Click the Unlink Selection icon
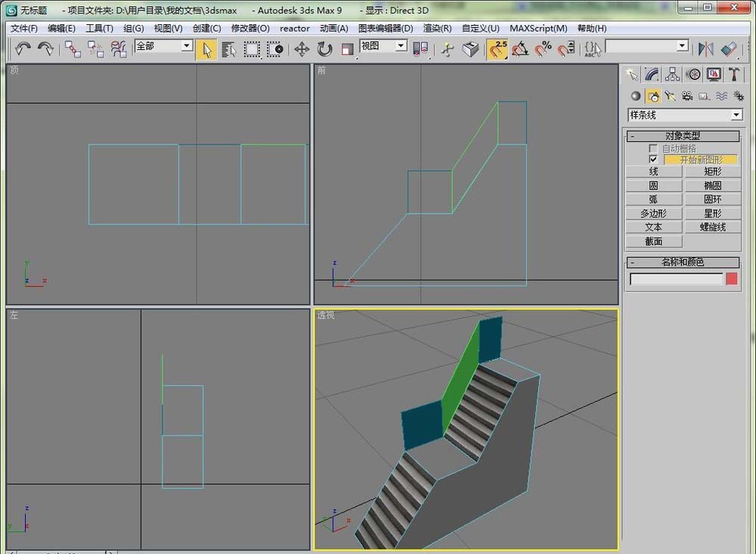The width and height of the screenshot is (756, 554). tap(95, 48)
